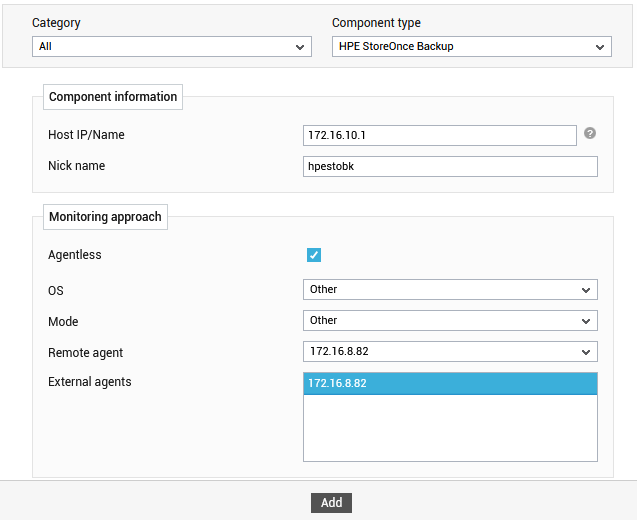
Task: Expand the Mode dropdown set to Other
Action: [450, 321]
